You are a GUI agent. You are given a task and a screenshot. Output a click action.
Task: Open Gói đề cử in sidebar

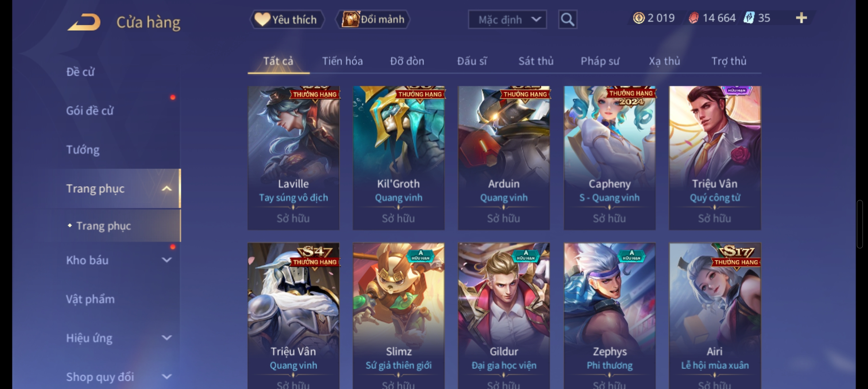click(x=90, y=111)
